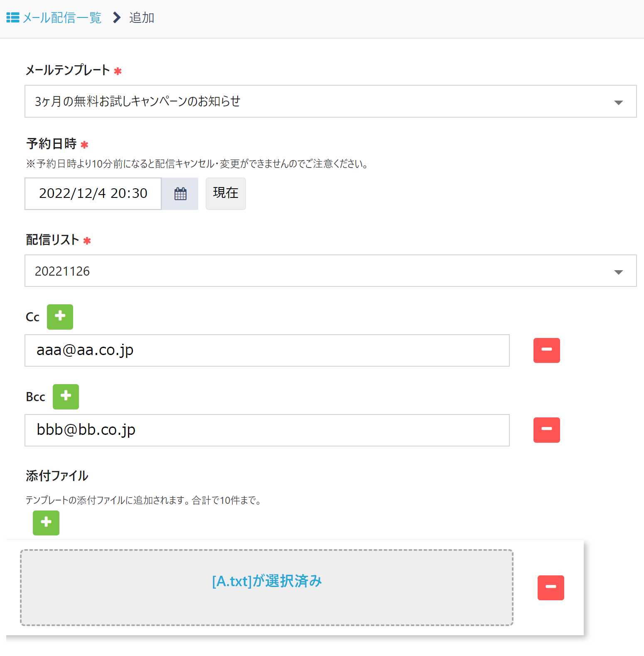Add a Bcc address with the plus icon
Viewport: 644px width, 656px height.
pos(66,397)
